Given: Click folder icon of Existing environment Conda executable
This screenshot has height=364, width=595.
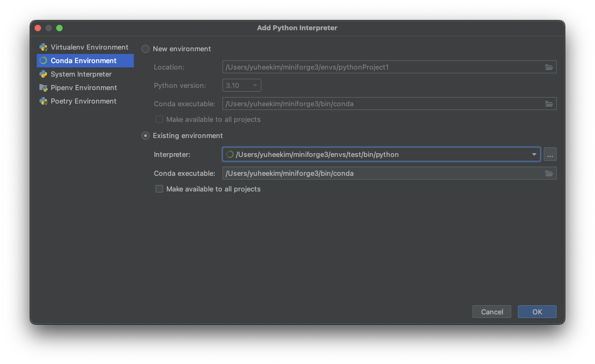Looking at the screenshot, I should click(x=549, y=173).
